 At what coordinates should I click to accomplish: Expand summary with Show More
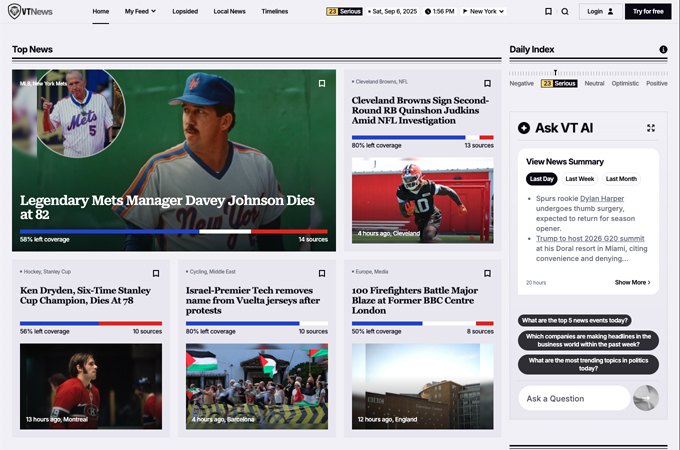point(632,282)
